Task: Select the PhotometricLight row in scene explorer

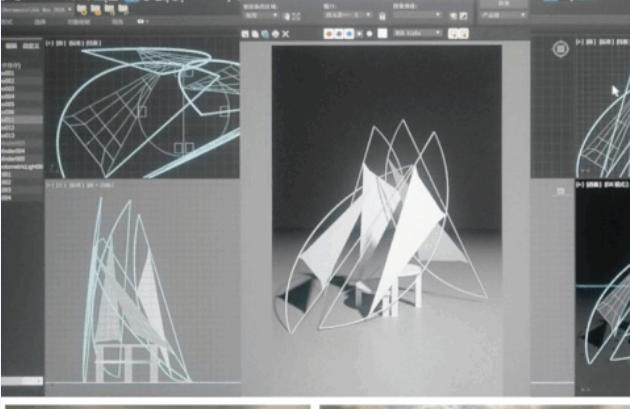Action: tap(22, 167)
